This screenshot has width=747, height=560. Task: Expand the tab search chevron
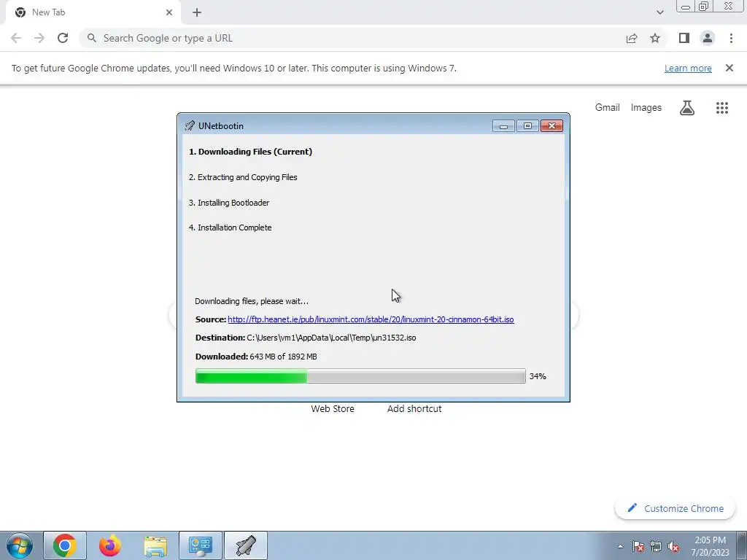point(659,12)
